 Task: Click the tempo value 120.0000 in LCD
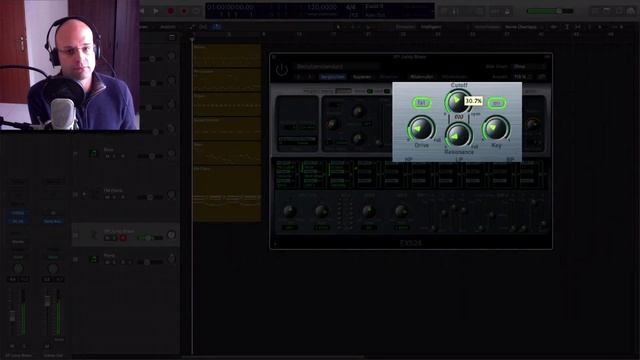point(322,7)
